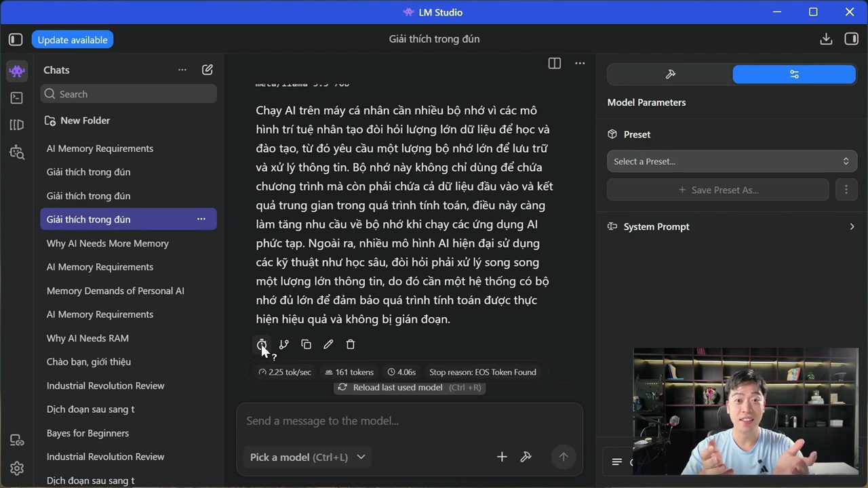The image size is (868, 488).
Task: Switch to the parameters sliders tab
Action: click(x=794, y=75)
